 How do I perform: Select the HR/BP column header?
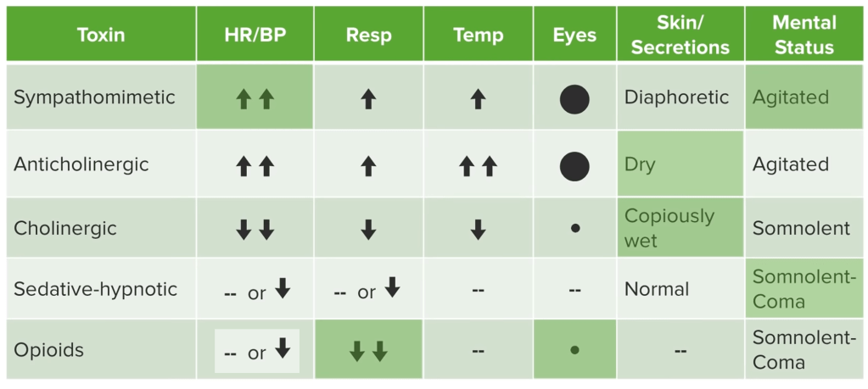(x=255, y=36)
